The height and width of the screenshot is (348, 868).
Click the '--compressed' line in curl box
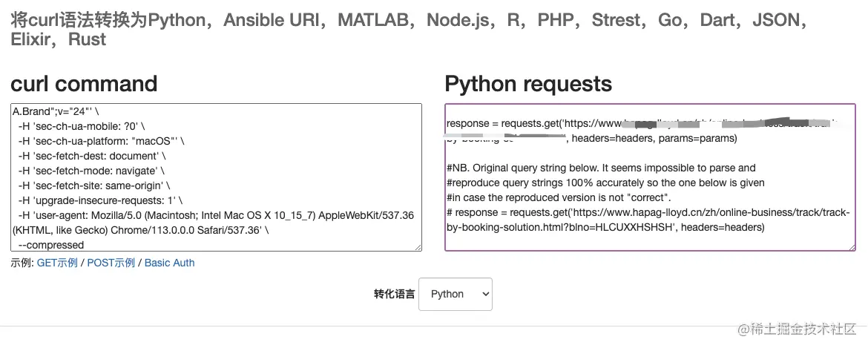click(x=51, y=245)
